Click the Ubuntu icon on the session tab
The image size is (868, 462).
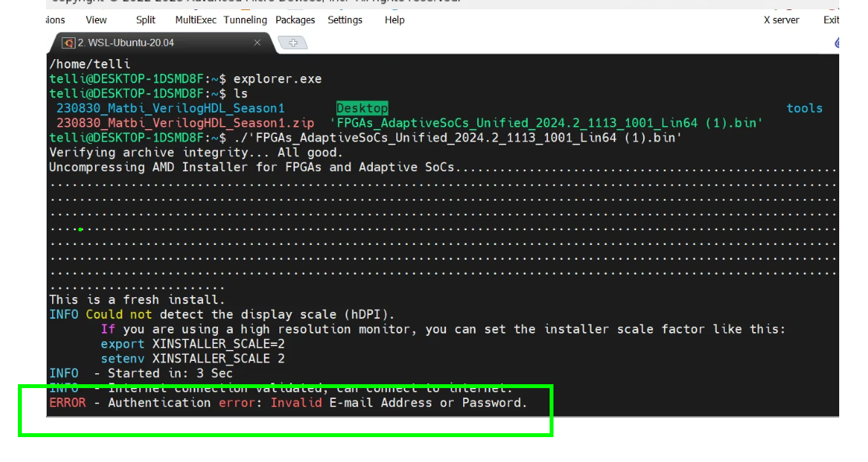(x=69, y=43)
